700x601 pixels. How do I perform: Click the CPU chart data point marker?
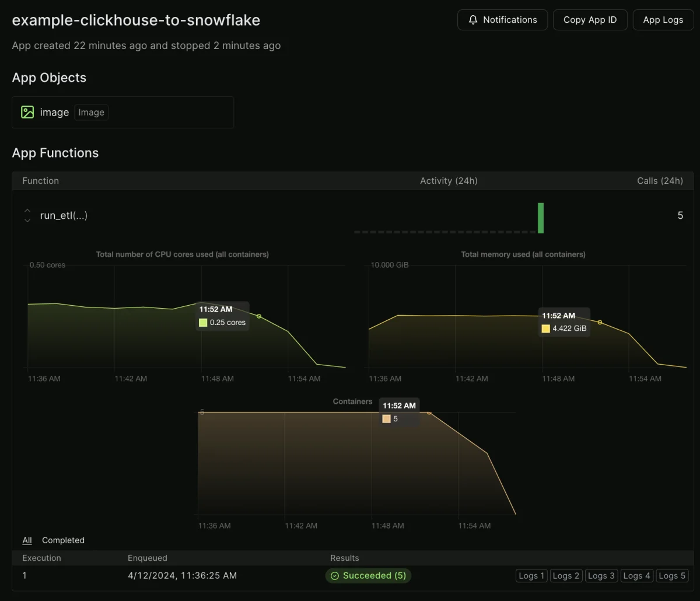pos(259,316)
